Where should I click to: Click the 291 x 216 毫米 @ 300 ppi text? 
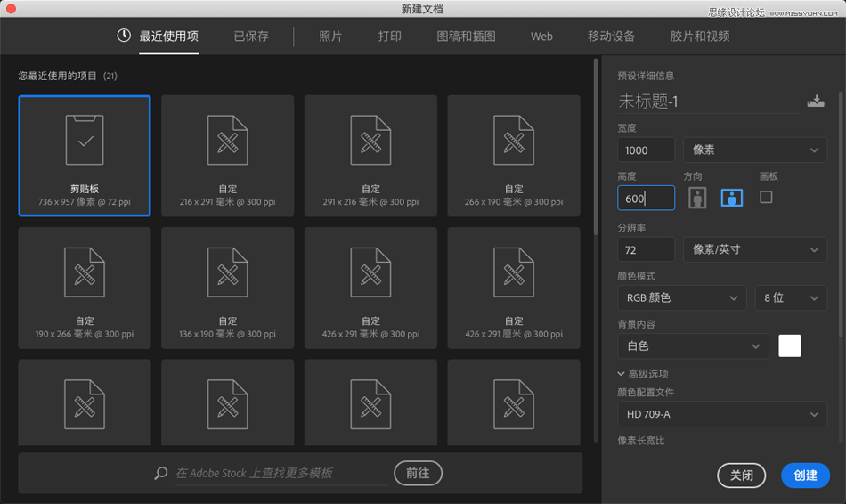[370, 202]
